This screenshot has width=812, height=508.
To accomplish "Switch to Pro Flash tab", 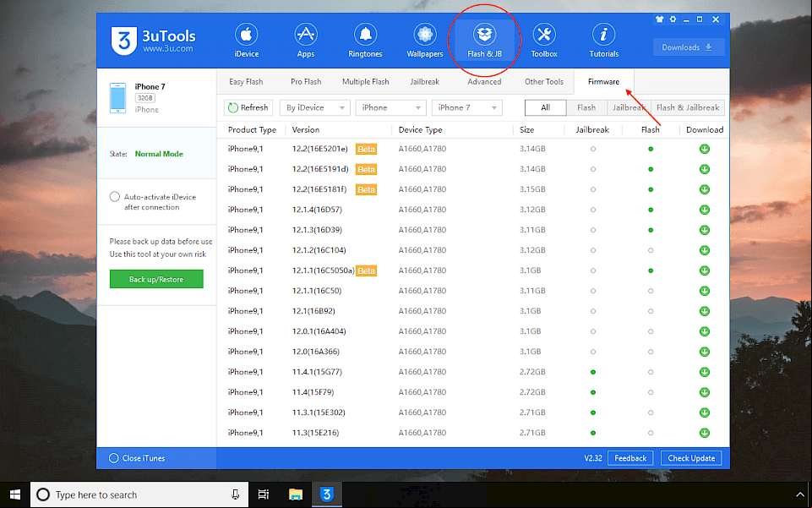I will [x=306, y=82].
